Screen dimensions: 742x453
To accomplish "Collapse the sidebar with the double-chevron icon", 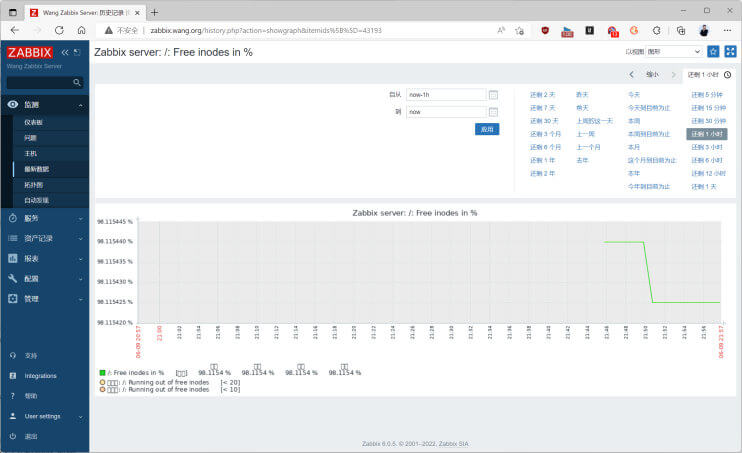I will pyautogui.click(x=65, y=53).
